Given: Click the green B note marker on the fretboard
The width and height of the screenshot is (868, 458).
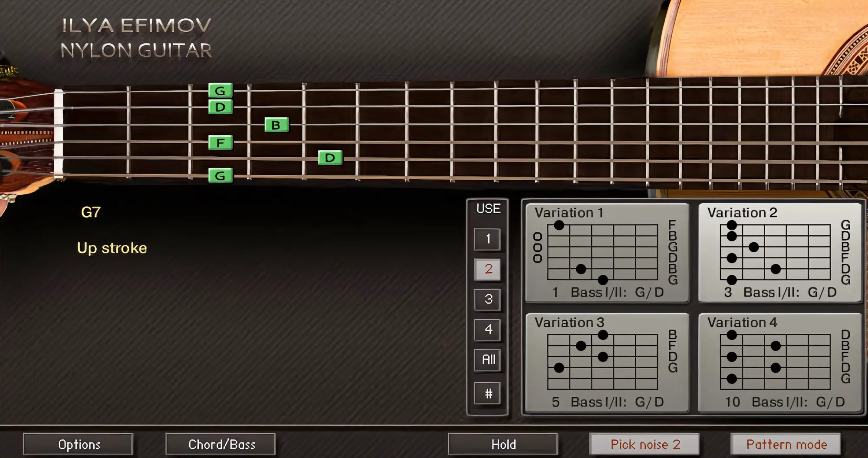Looking at the screenshot, I should point(276,125).
